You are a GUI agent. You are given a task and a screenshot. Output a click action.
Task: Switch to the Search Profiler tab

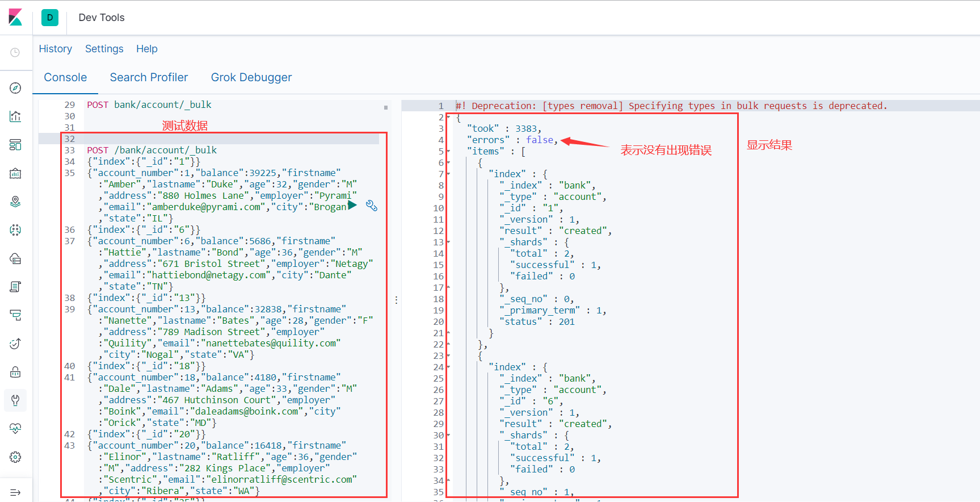tap(149, 77)
